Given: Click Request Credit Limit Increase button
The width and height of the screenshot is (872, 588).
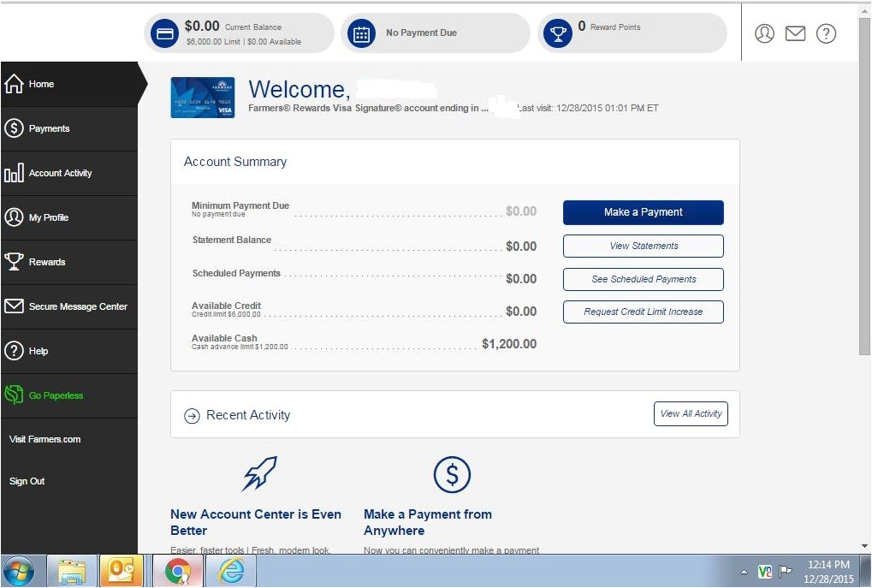Looking at the screenshot, I should 644,312.
